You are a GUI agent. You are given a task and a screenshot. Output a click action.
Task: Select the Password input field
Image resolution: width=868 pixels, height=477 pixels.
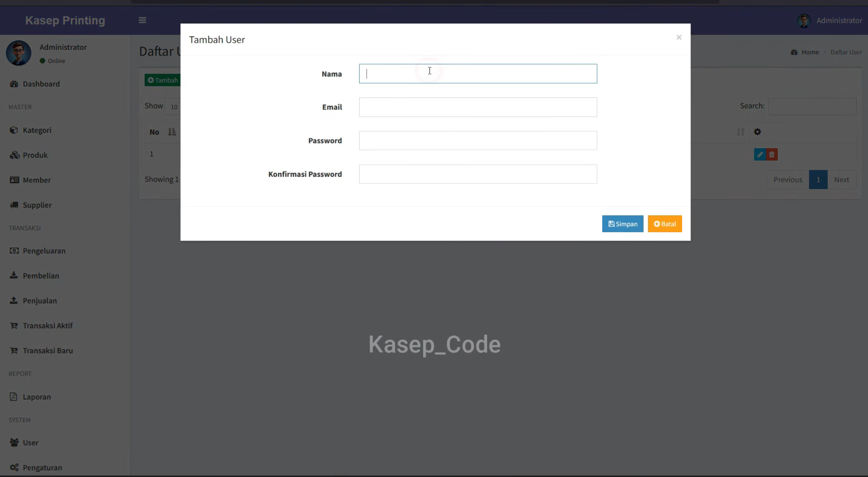(x=478, y=141)
